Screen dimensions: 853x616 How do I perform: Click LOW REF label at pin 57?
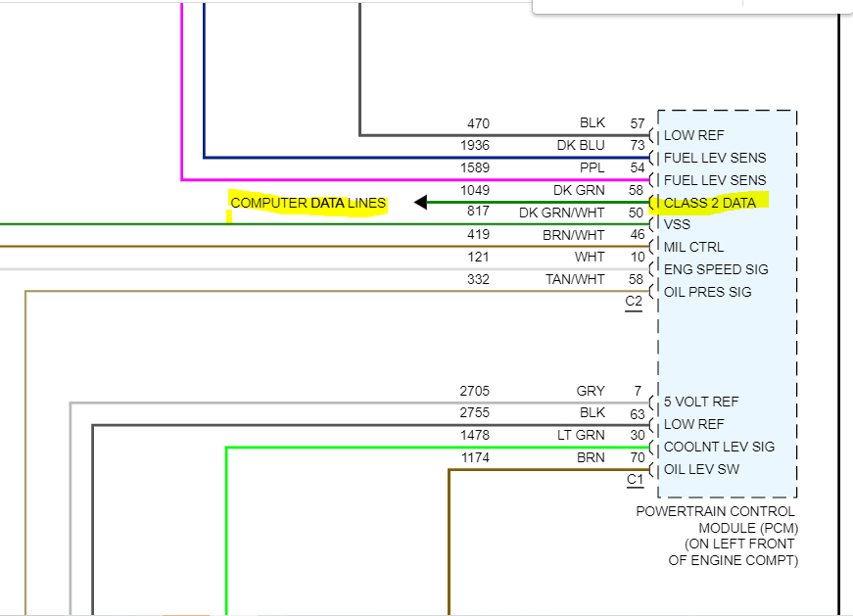pyautogui.click(x=693, y=135)
